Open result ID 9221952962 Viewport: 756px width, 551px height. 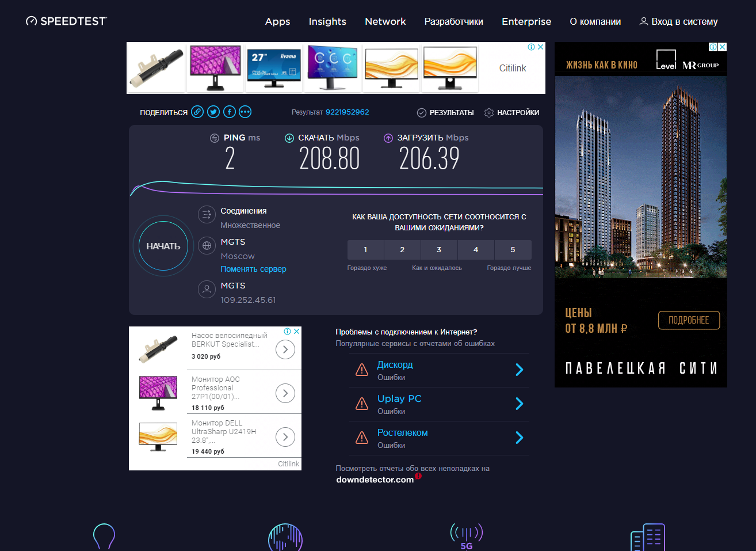(x=348, y=112)
